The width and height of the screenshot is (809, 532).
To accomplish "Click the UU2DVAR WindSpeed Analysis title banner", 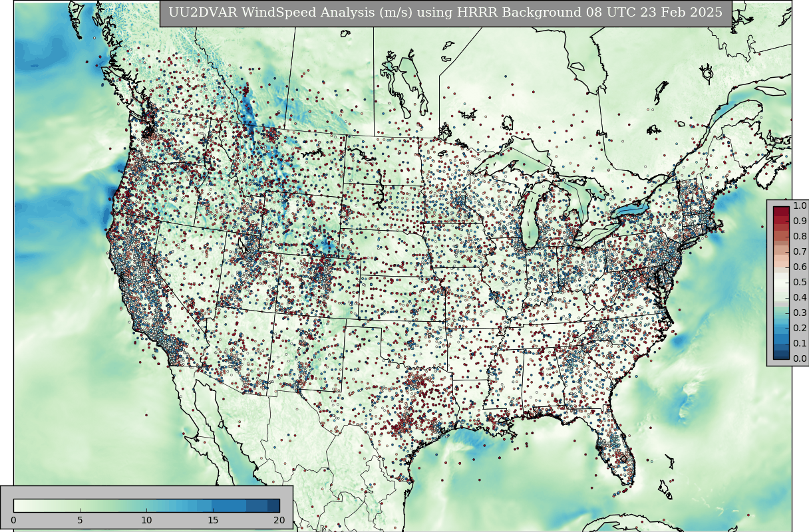I will tap(446, 13).
